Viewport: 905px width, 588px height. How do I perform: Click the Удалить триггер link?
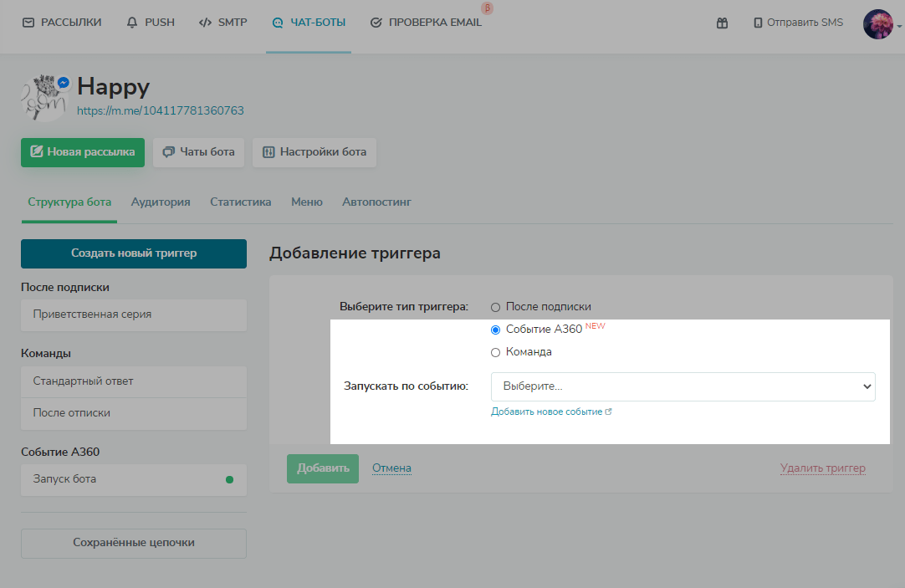coord(822,468)
